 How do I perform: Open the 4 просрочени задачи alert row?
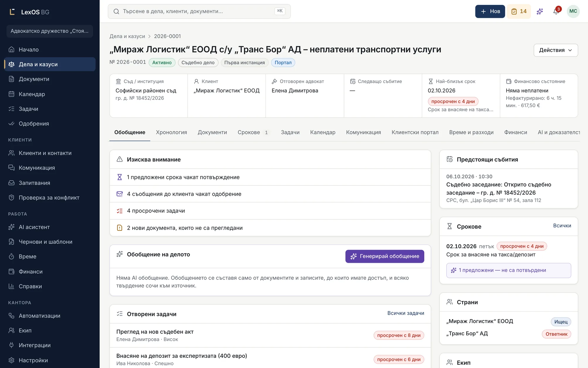(x=270, y=211)
